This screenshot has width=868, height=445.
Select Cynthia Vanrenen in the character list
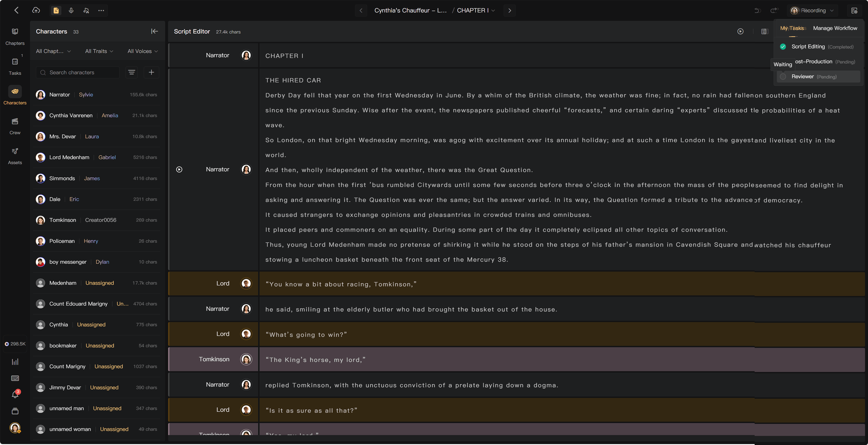coord(96,115)
